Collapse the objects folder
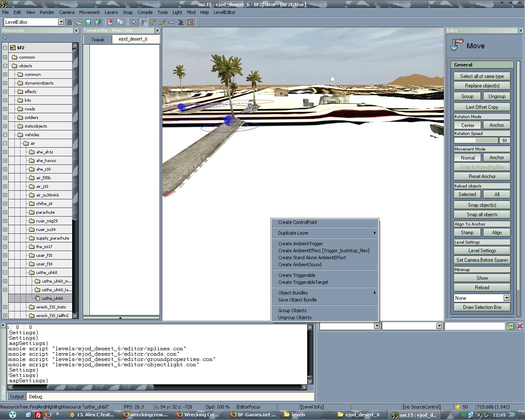This screenshot has width=525, height=420. (x=5, y=66)
